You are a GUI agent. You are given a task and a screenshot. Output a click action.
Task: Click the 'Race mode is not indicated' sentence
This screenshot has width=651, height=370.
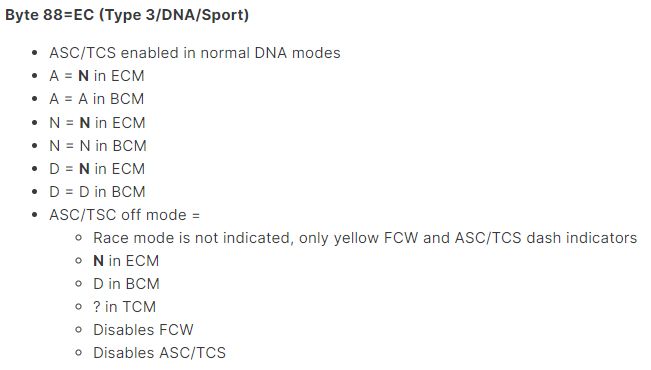(365, 238)
